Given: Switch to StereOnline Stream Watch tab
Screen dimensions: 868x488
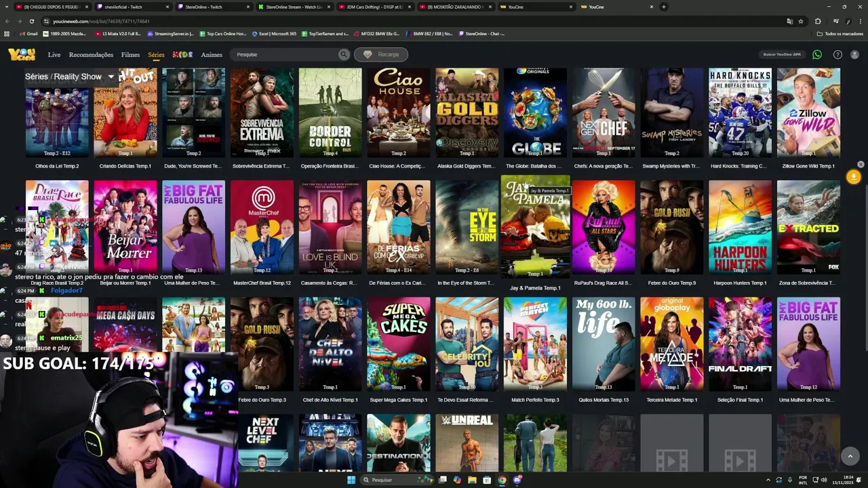Looking at the screenshot, I should coord(294,7).
